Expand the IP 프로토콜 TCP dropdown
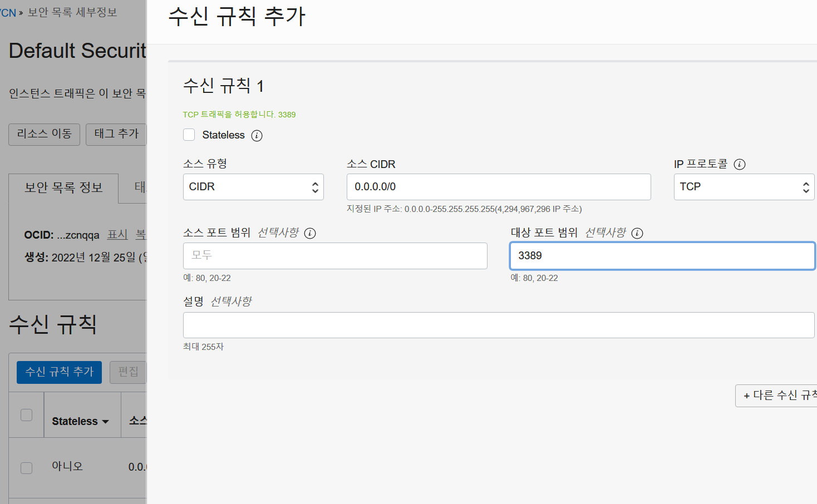This screenshot has width=817, height=504. (744, 187)
